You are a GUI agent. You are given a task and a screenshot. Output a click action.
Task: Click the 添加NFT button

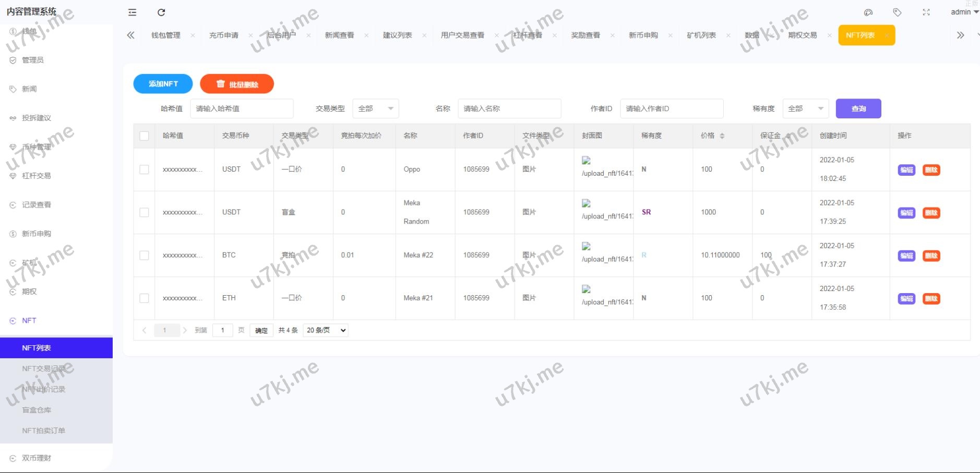tap(163, 84)
